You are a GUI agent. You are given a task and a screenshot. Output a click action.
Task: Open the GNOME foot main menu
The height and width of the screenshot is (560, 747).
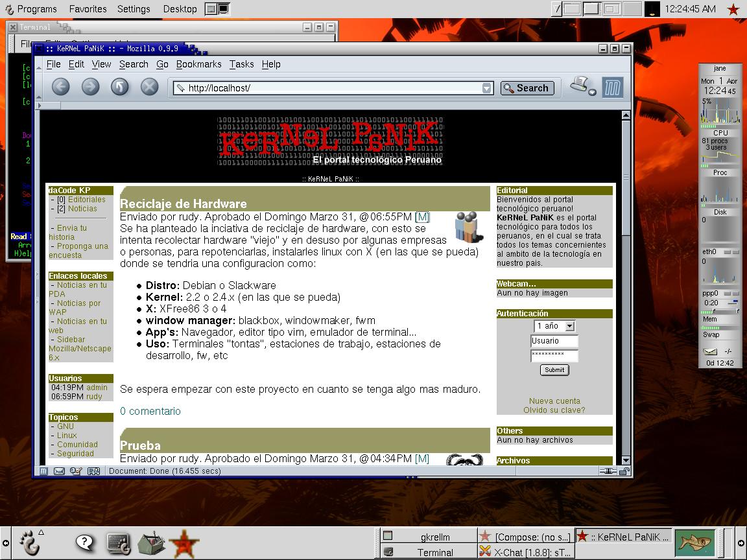coord(30,543)
